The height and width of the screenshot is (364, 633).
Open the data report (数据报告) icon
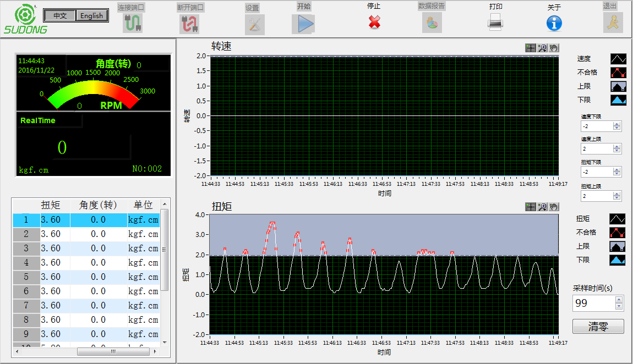coord(432,23)
